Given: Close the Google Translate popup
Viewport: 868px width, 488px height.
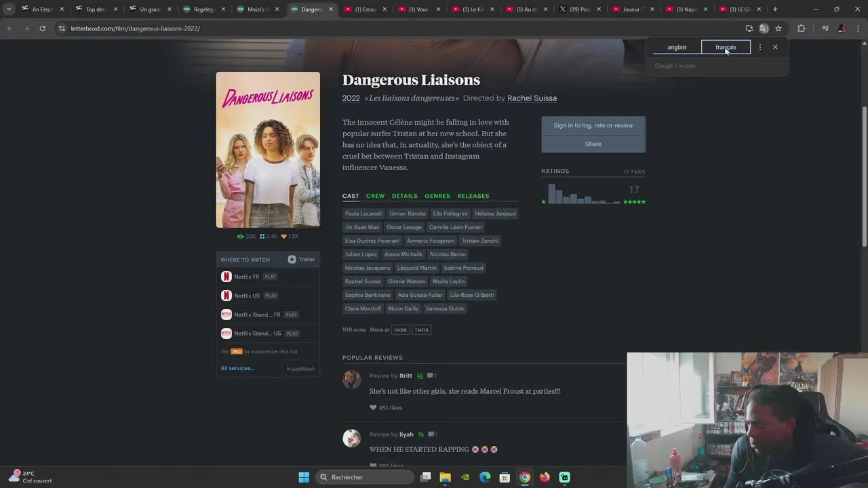Looking at the screenshot, I should [775, 47].
